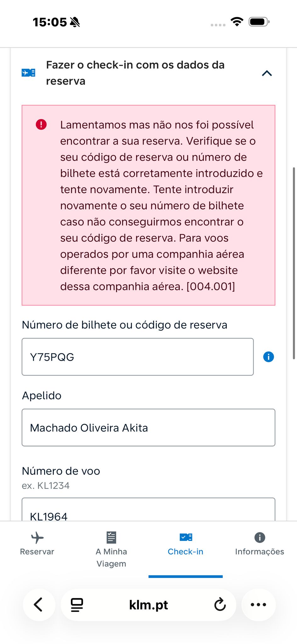Click the flight number field with KL1964
Image resolution: width=297 pixels, height=644 pixels.
(148, 511)
